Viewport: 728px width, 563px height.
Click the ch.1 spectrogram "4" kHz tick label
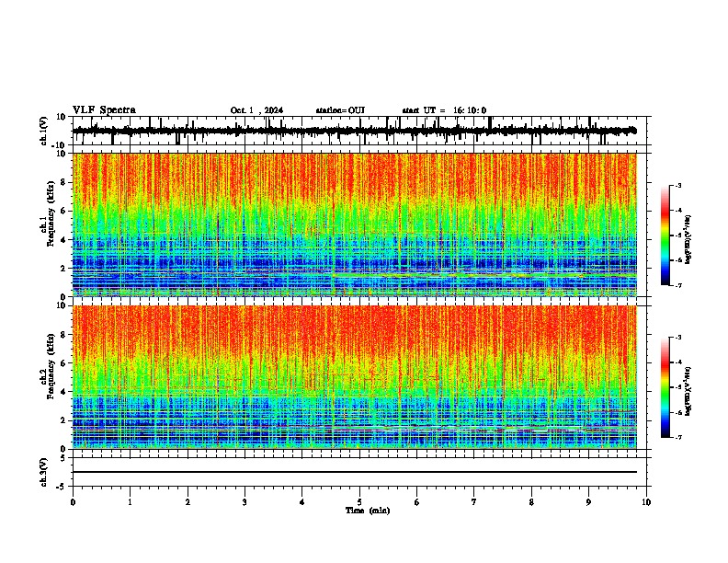coord(63,240)
